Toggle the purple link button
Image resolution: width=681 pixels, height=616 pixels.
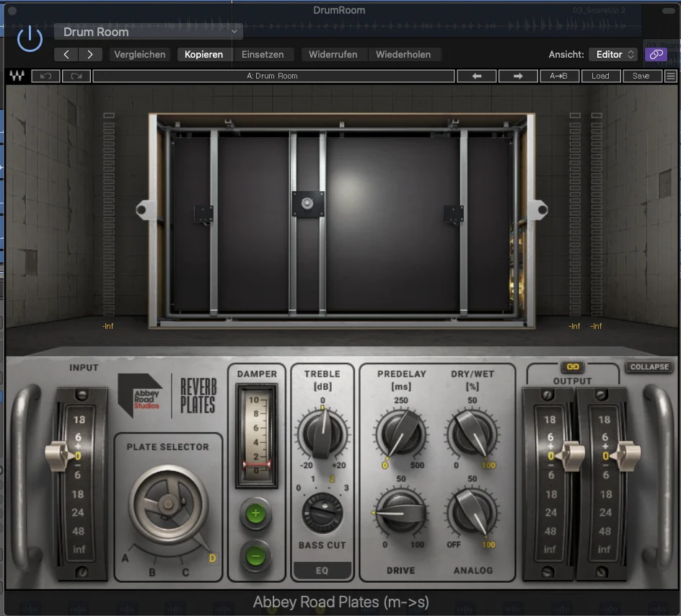coord(656,54)
